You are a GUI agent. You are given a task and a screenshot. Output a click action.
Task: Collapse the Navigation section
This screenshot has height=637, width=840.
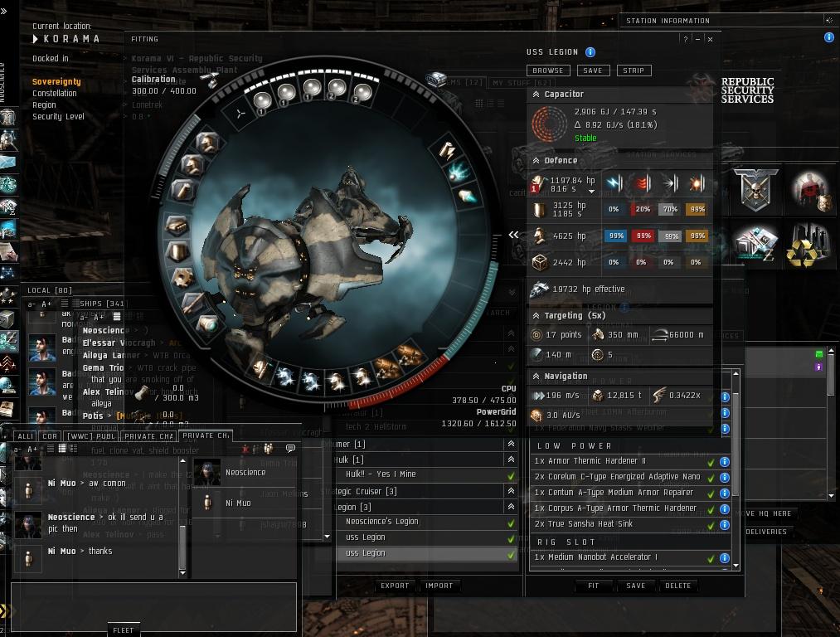pos(536,377)
